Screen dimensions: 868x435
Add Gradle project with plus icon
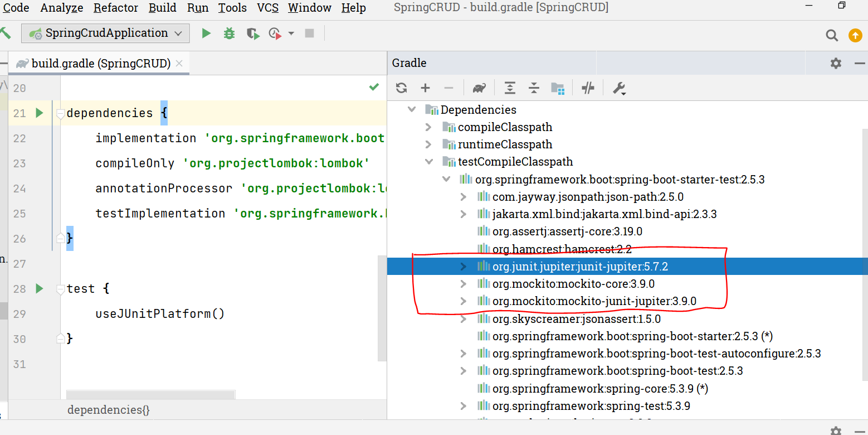[425, 88]
